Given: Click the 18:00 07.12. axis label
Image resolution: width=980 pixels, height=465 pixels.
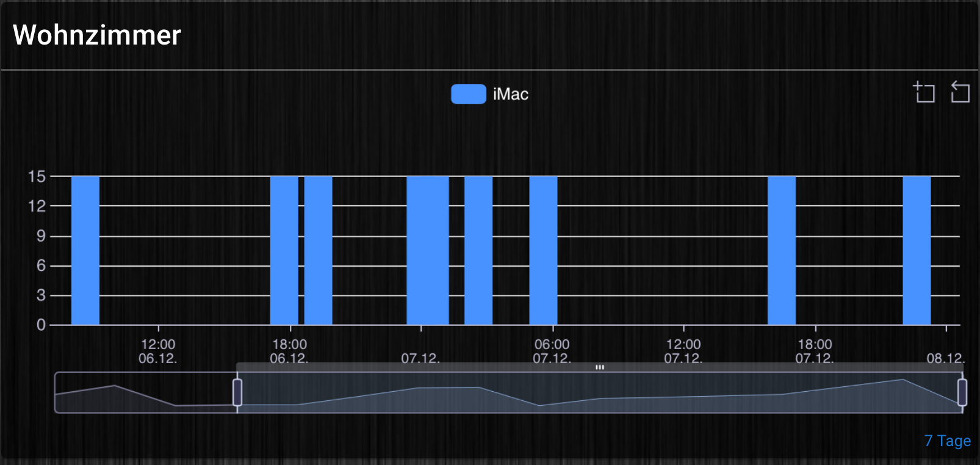Looking at the screenshot, I should 815,351.
